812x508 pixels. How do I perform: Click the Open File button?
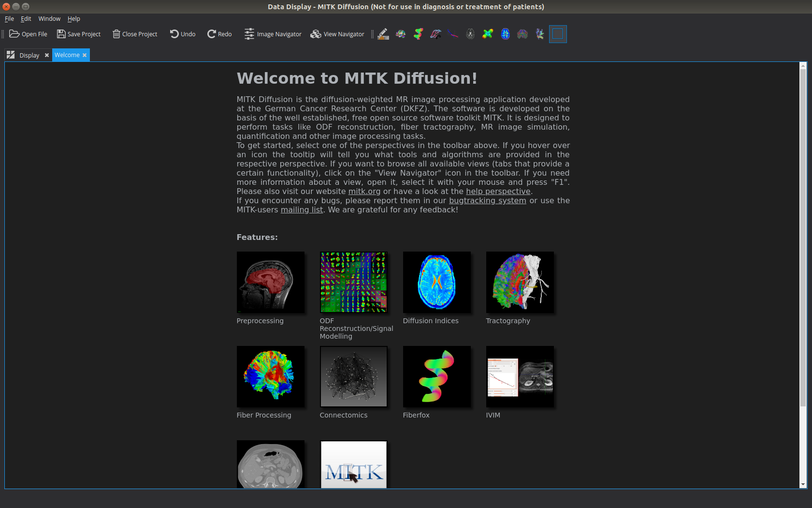click(28, 34)
